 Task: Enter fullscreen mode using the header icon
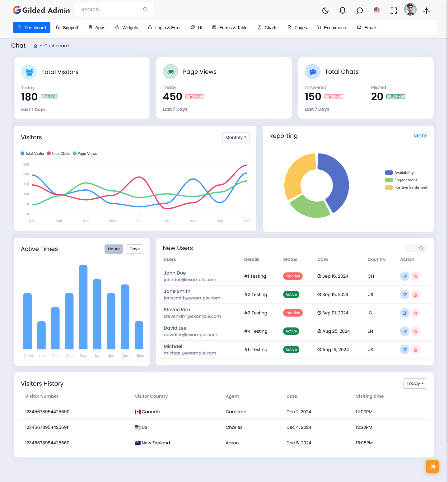394,11
